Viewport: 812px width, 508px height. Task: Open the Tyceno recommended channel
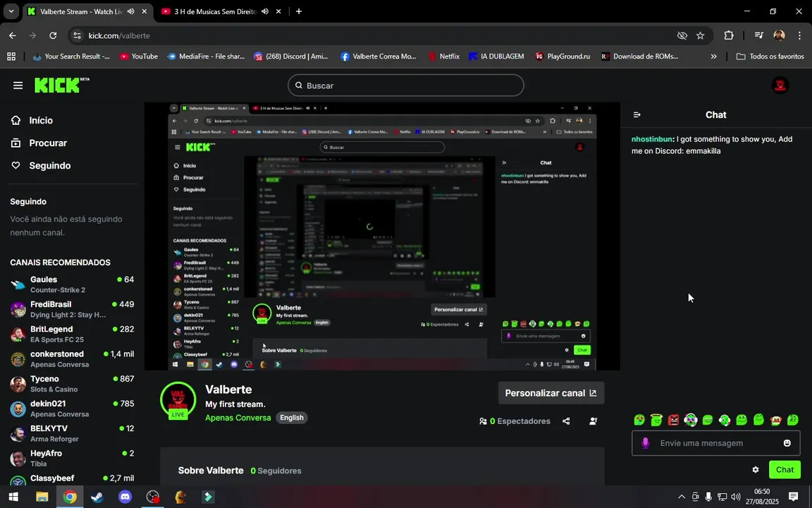pyautogui.click(x=72, y=384)
